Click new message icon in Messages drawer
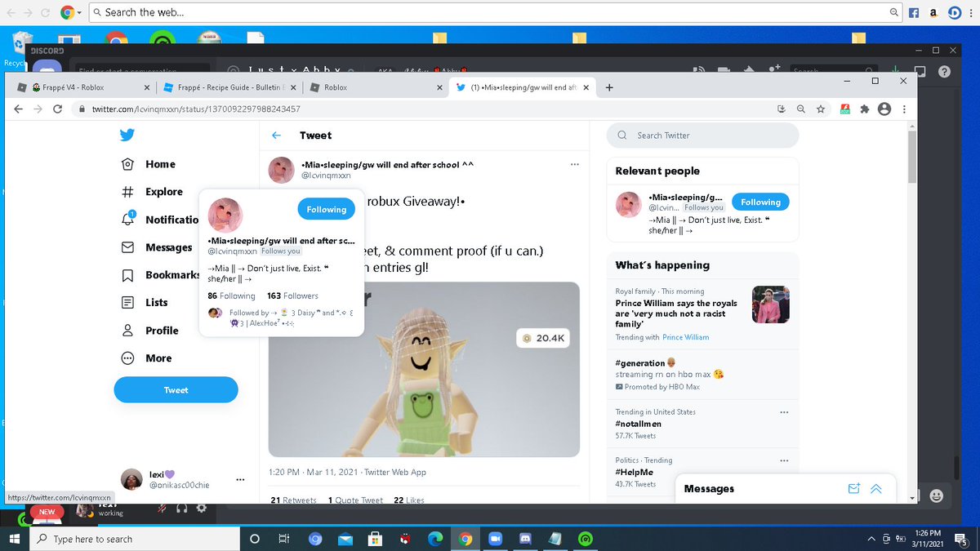This screenshot has height=551, width=980. pyautogui.click(x=854, y=488)
